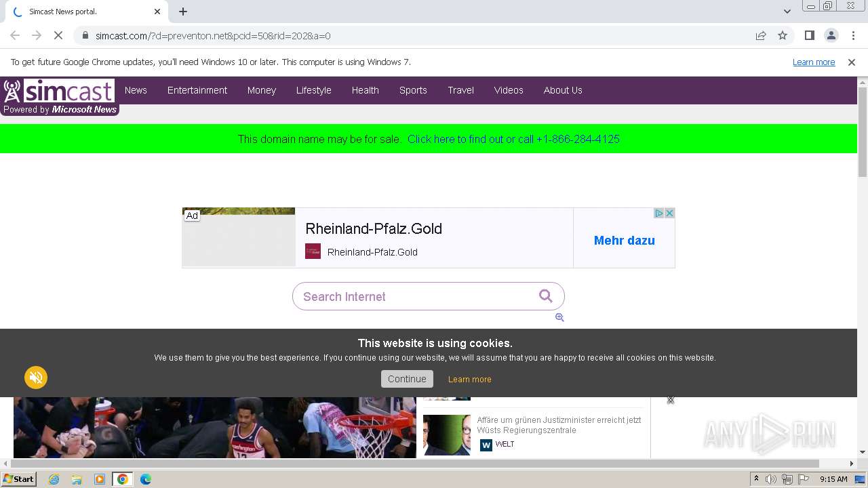
Task: Open Chrome's three-dot menu
Action: click(852, 35)
